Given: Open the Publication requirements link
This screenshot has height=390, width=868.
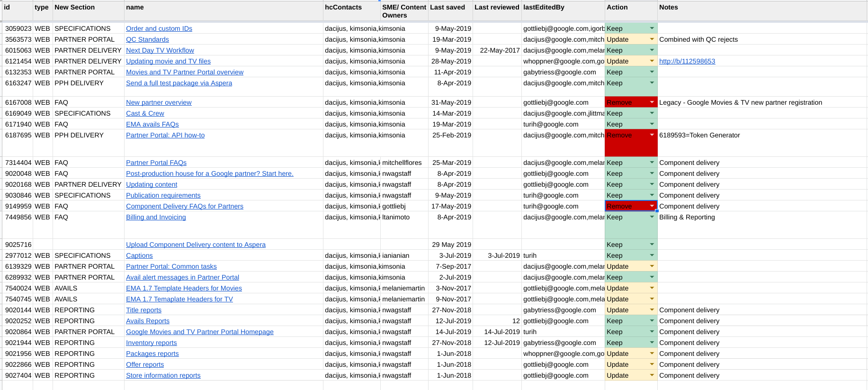Looking at the screenshot, I should click(x=163, y=195).
